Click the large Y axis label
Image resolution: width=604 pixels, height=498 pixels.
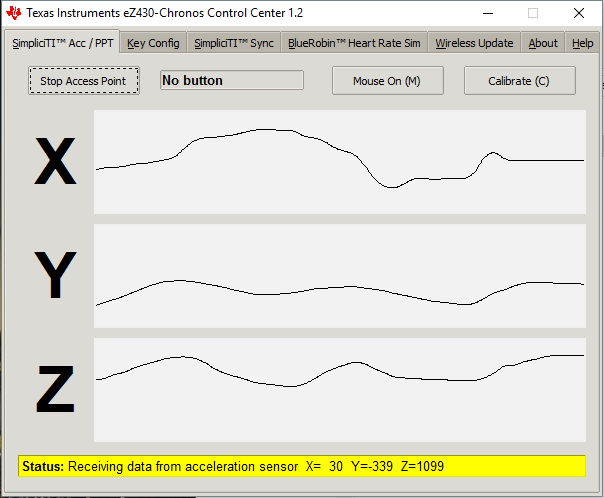click(55, 275)
